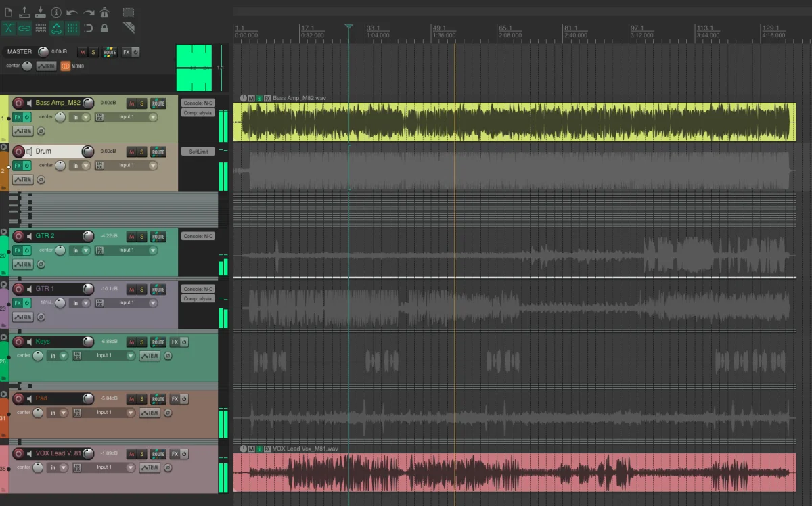Invert phase on the Bass Amp_M82 track
Screen dimensions: 812x506
41,131
